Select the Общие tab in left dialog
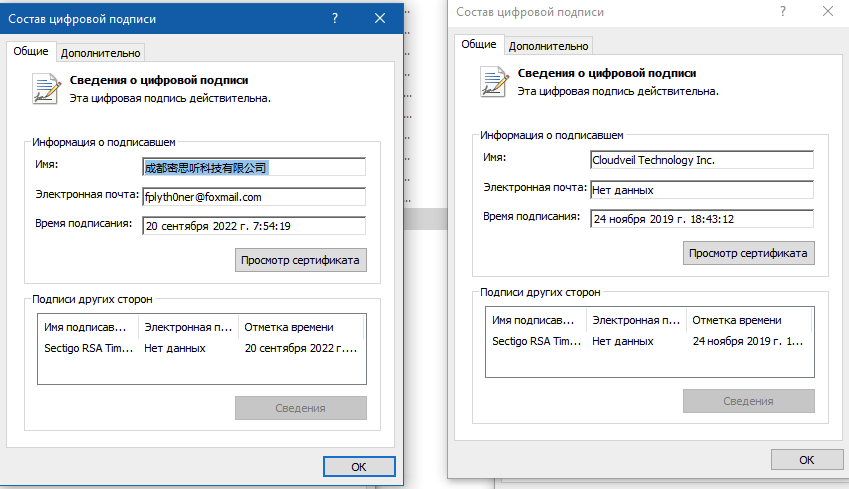The width and height of the screenshot is (849, 489). (x=32, y=51)
